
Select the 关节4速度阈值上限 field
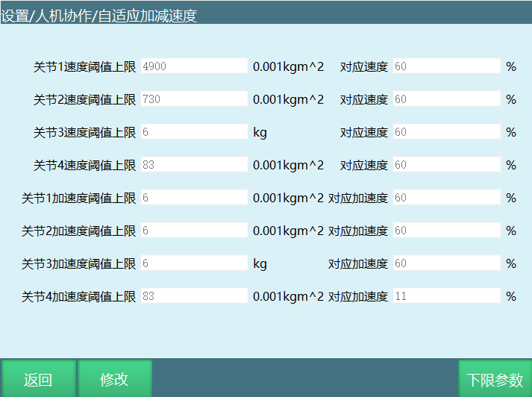click(x=194, y=165)
